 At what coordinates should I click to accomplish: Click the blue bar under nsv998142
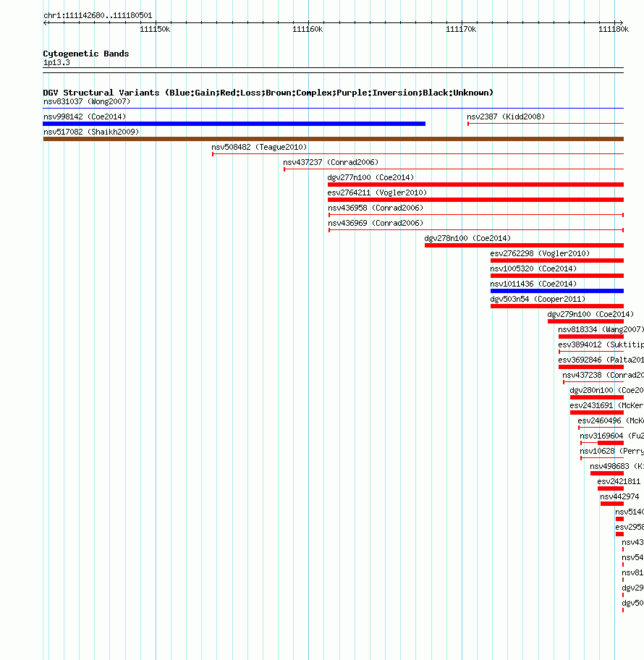(x=234, y=124)
